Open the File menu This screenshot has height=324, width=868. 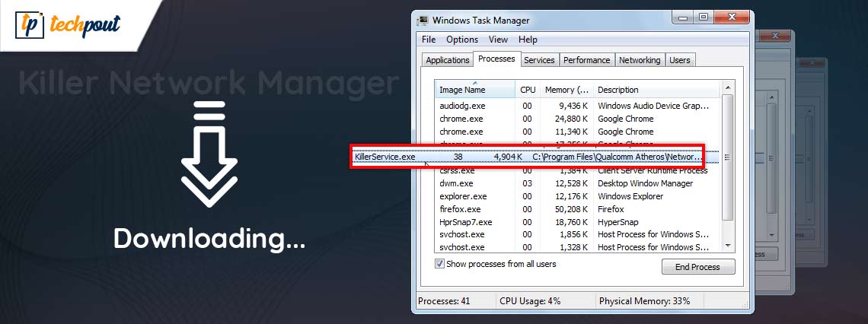pyautogui.click(x=429, y=40)
